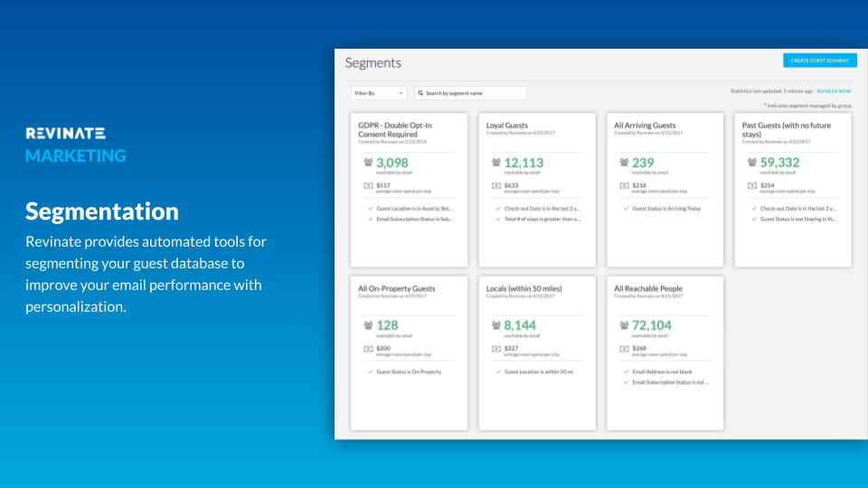Open the Loyal Guests segment title
The width and height of the screenshot is (868, 488).
coord(507,125)
